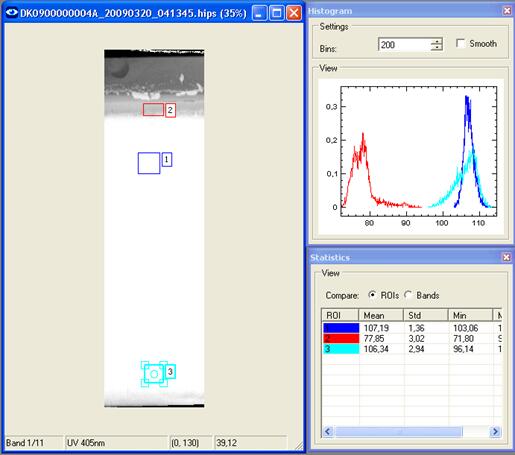Select the ROI label 1 marker
The width and height of the screenshot is (515, 455).
(x=167, y=160)
